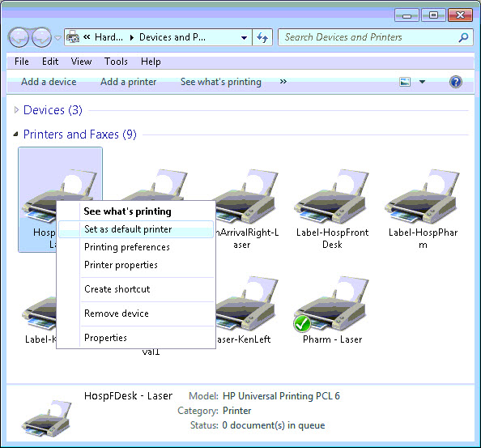Click the green default checkmark badge
The height and width of the screenshot is (448, 481).
pyautogui.click(x=302, y=324)
